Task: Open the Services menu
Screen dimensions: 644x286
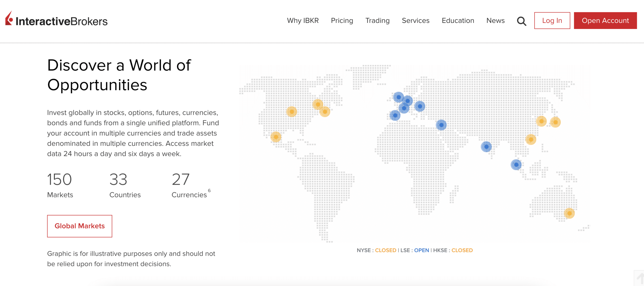Action: pyautogui.click(x=416, y=20)
